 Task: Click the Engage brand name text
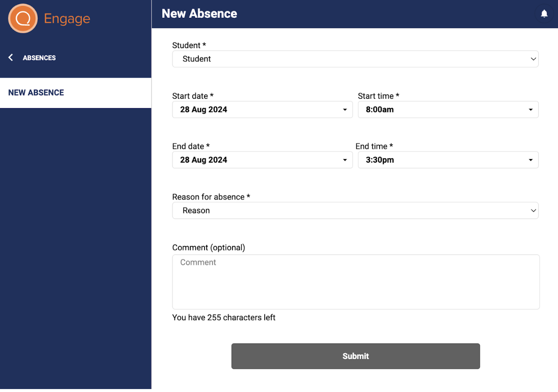pos(67,19)
